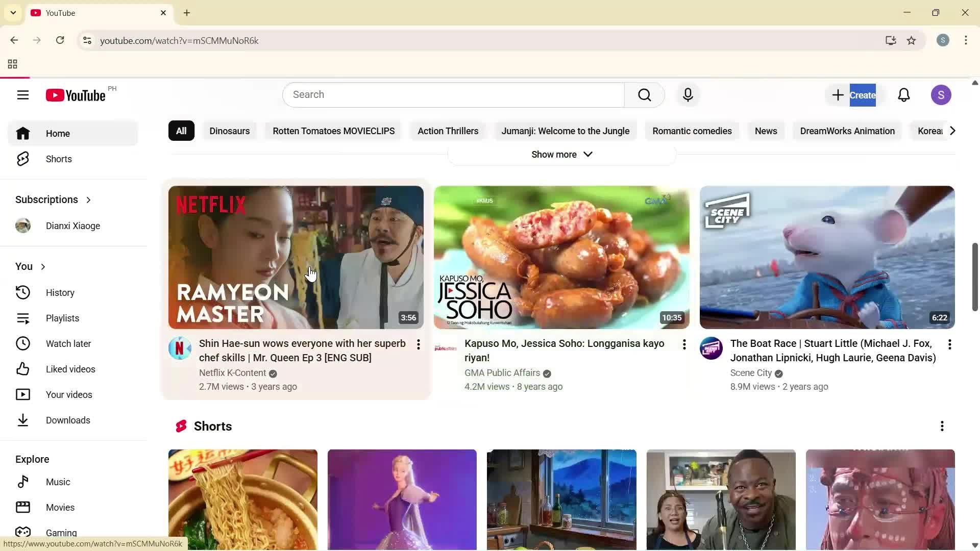Open YouTube home via the logo
The height and width of the screenshot is (551, 980).
pos(75,95)
